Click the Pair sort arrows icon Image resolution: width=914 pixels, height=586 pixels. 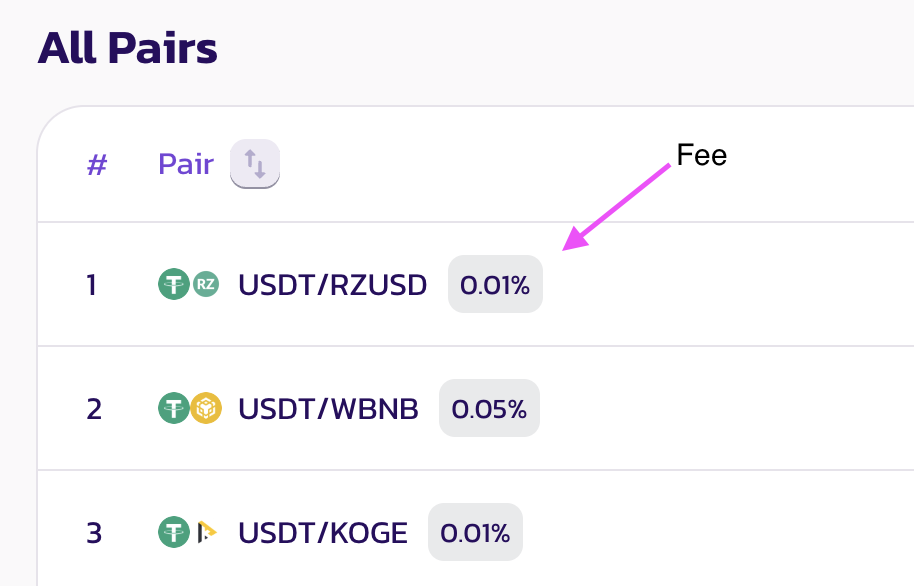(255, 163)
